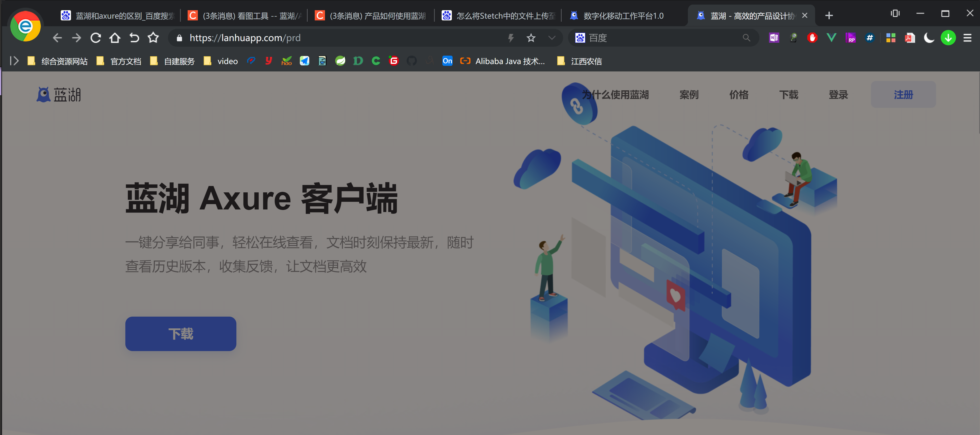Click the Spring Framework bookmark icon

(340, 61)
